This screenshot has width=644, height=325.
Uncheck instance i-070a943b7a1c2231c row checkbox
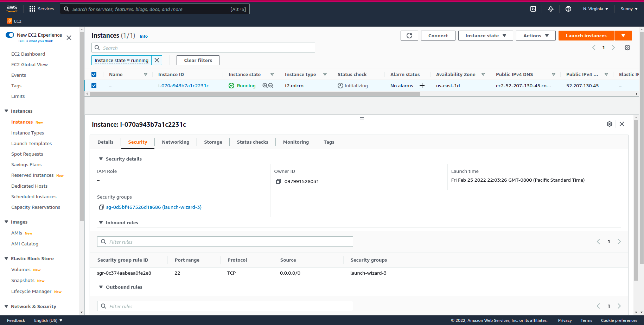tap(94, 86)
